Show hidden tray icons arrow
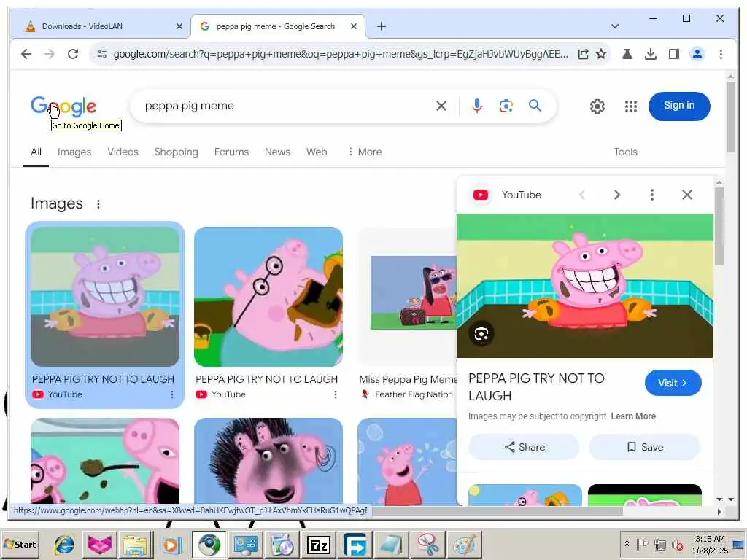 [627, 543]
